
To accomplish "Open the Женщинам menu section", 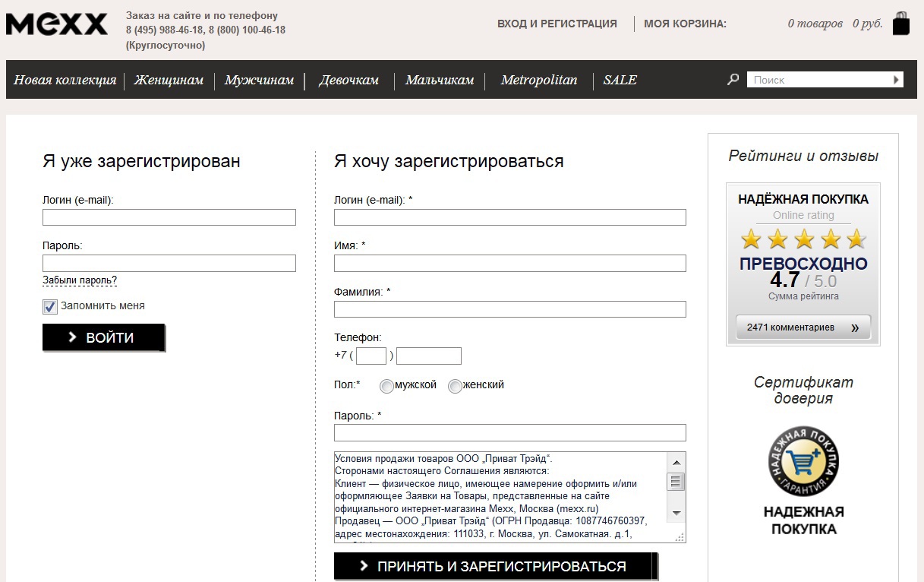I will tap(169, 79).
